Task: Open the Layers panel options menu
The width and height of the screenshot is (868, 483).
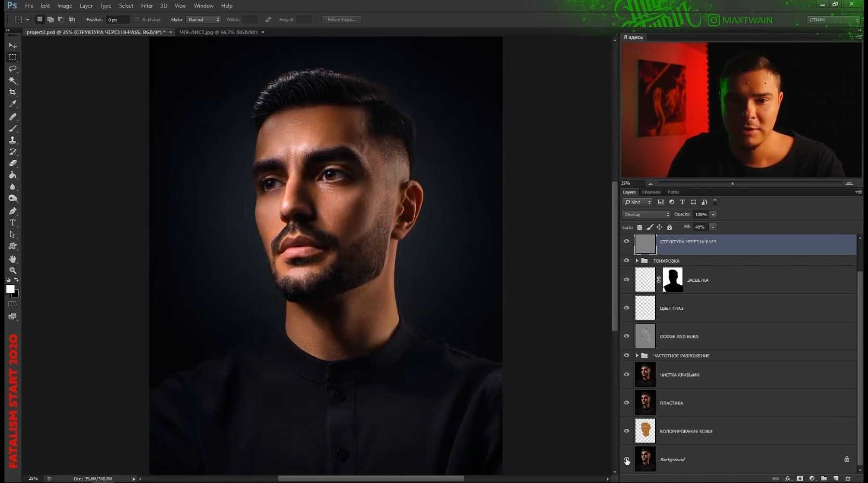Action: click(858, 192)
